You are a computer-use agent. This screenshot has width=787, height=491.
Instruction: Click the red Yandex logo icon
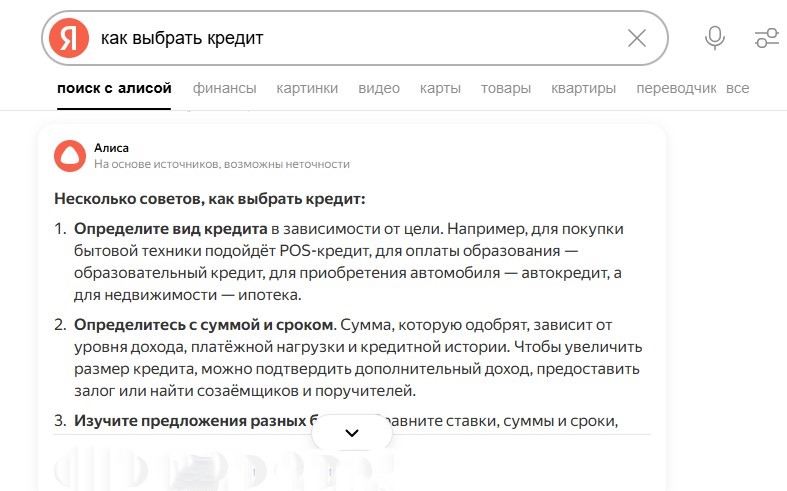(x=69, y=38)
